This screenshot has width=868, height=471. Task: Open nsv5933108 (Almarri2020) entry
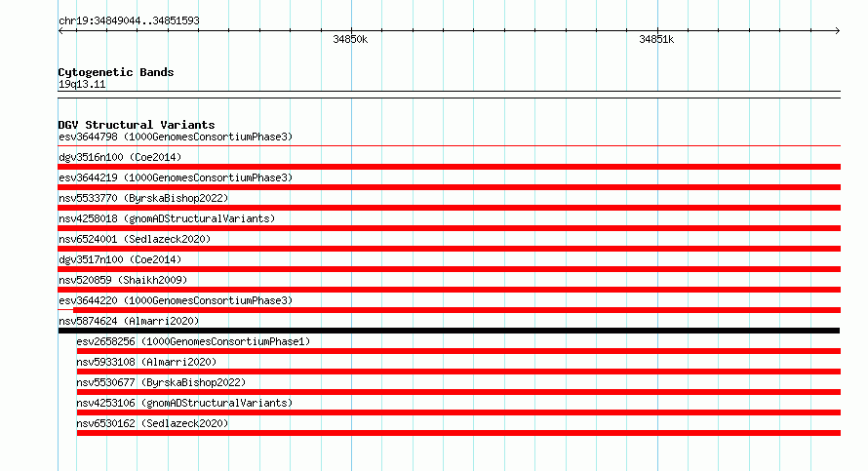(x=146, y=362)
